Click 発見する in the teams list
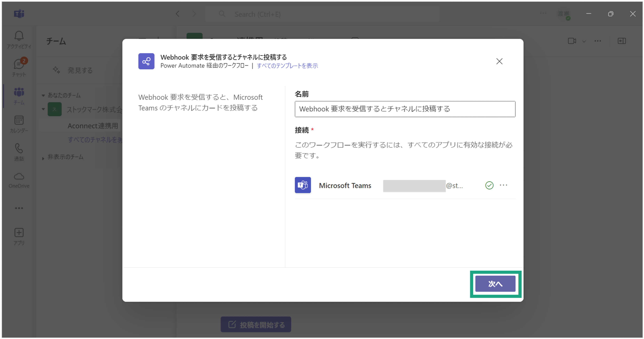The height and width of the screenshot is (339, 644). click(80, 70)
